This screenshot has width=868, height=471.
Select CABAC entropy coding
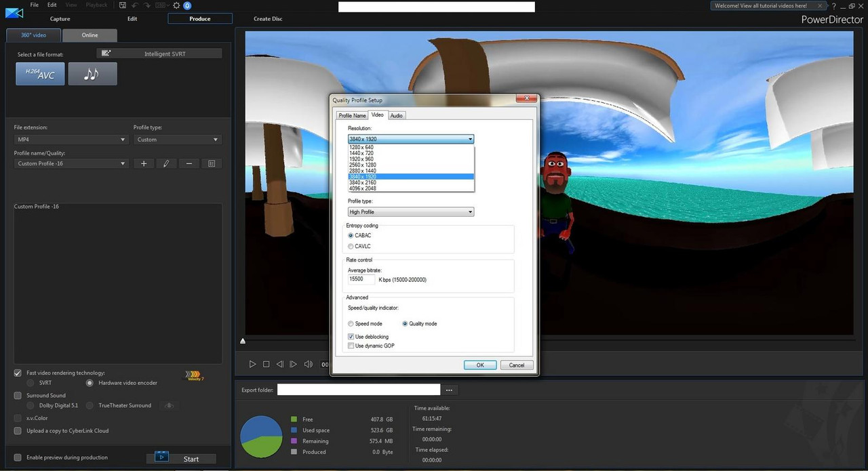[x=351, y=235]
